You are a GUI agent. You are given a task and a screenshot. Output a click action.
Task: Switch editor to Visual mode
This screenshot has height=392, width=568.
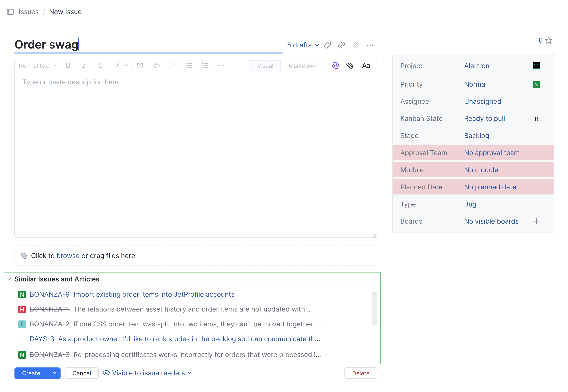point(265,66)
